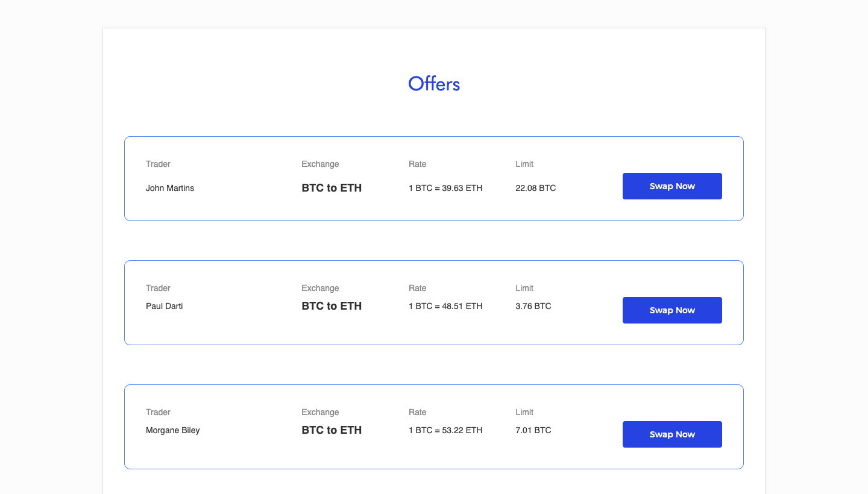Click Limit label in first offer card
Image resolution: width=868 pixels, height=494 pixels.
[x=524, y=164]
